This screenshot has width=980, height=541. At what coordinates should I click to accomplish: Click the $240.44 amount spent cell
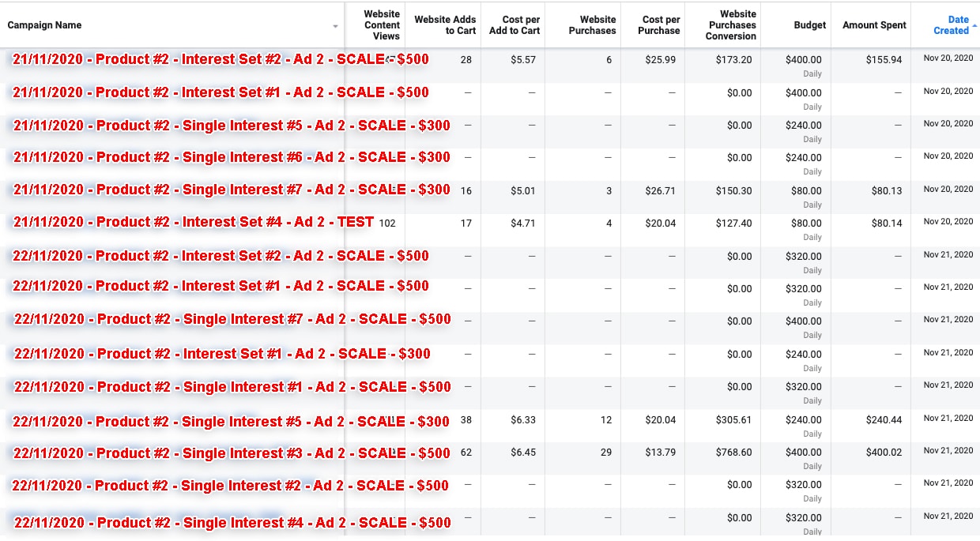tap(884, 420)
